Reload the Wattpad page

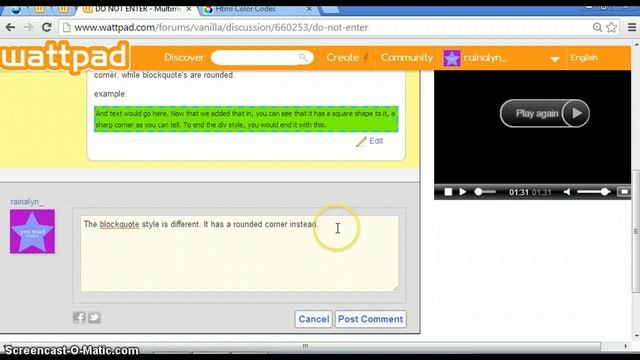click(47, 27)
